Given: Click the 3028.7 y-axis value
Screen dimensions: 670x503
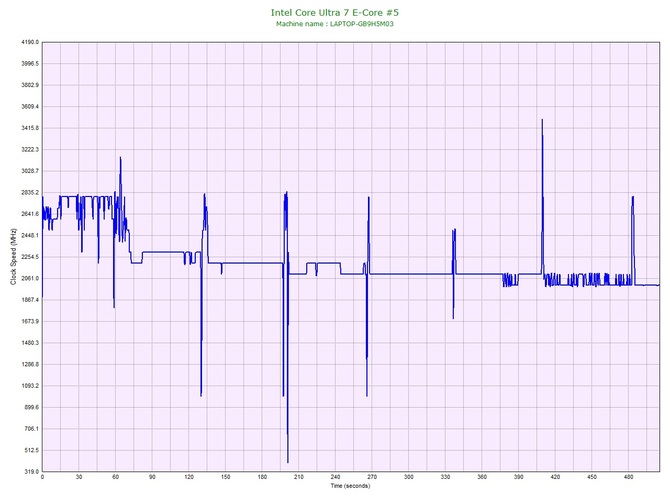Looking at the screenshot, I should [30, 171].
